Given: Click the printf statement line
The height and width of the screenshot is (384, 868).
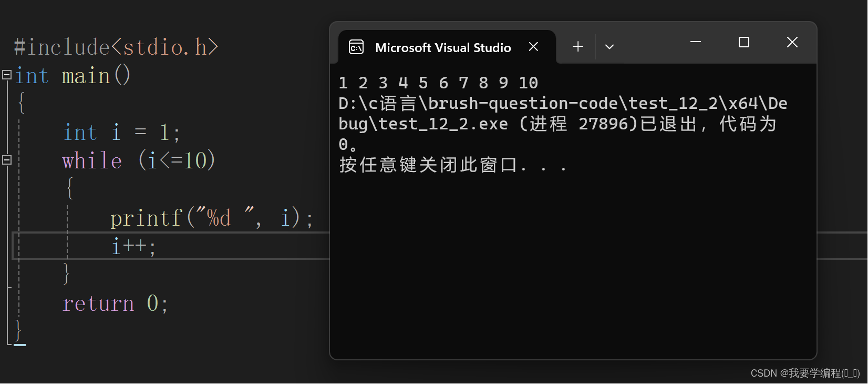Looking at the screenshot, I should click(x=212, y=218).
